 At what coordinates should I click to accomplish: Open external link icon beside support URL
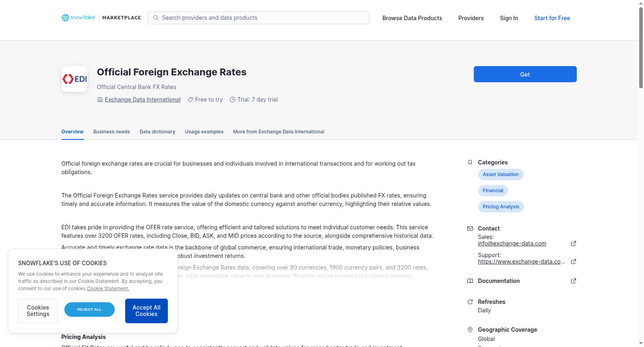click(574, 262)
